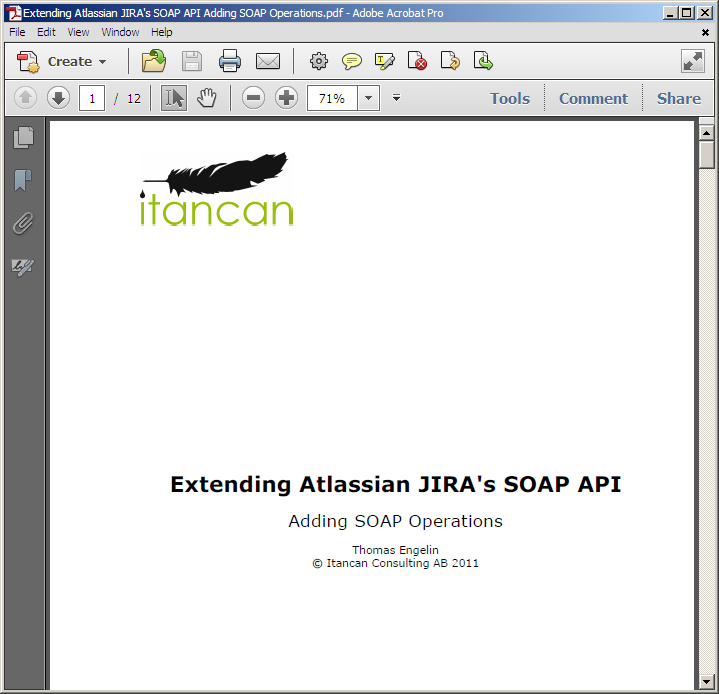Screen dimensions: 719x694
Task: Open the gear settings icon in toolbar
Action: 319,61
